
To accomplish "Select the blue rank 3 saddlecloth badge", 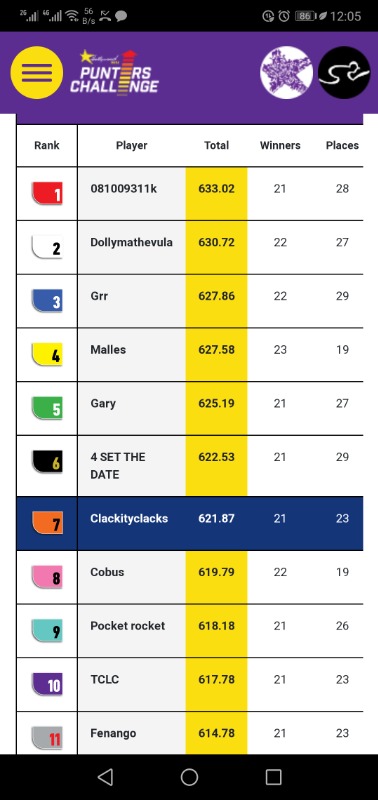I will point(47,301).
